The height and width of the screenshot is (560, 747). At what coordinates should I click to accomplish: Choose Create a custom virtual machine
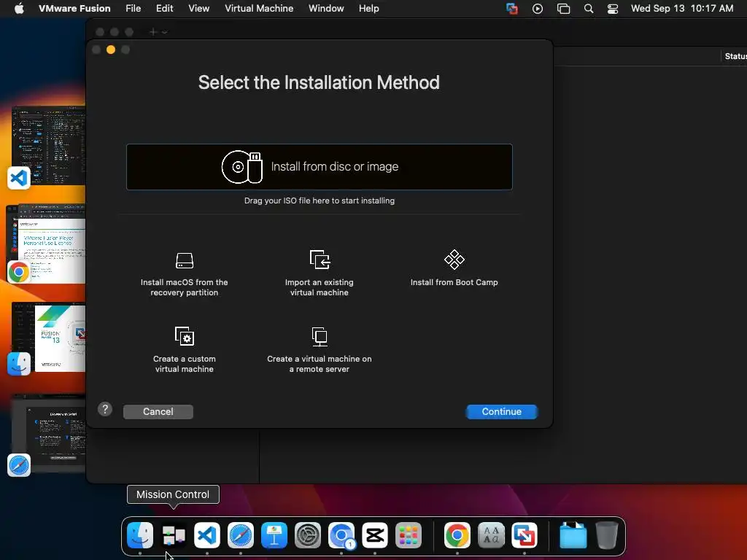tap(185, 350)
